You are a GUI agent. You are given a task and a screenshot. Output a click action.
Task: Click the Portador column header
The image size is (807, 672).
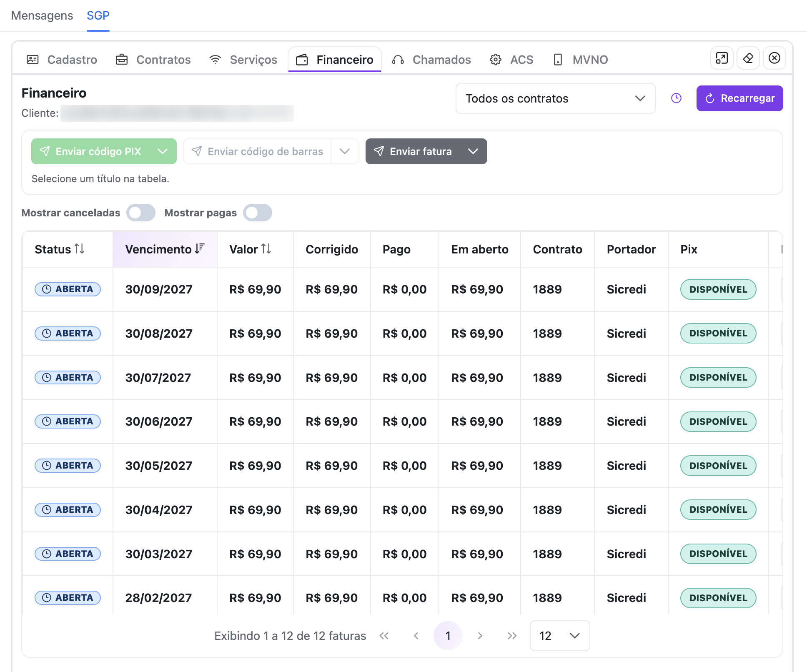point(631,249)
